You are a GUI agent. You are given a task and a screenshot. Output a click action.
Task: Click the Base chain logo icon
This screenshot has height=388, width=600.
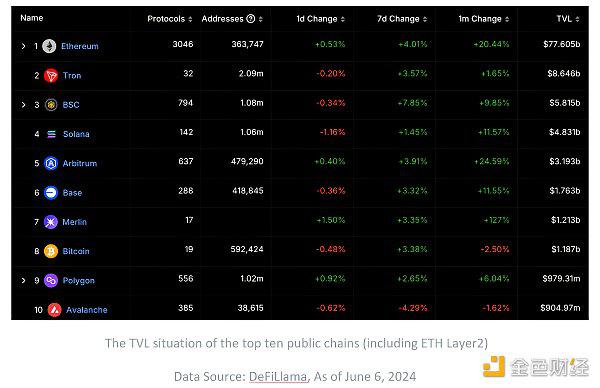51,192
